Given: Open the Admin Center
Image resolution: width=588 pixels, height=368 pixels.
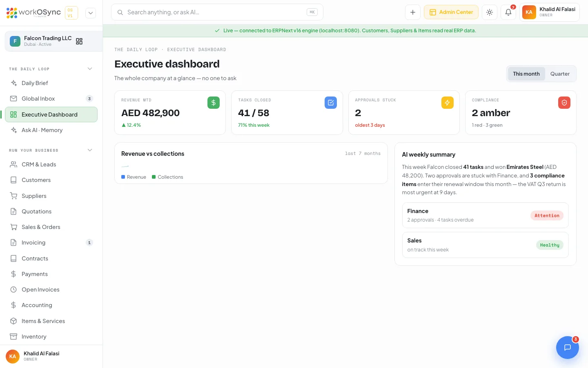Looking at the screenshot, I should [x=451, y=12].
